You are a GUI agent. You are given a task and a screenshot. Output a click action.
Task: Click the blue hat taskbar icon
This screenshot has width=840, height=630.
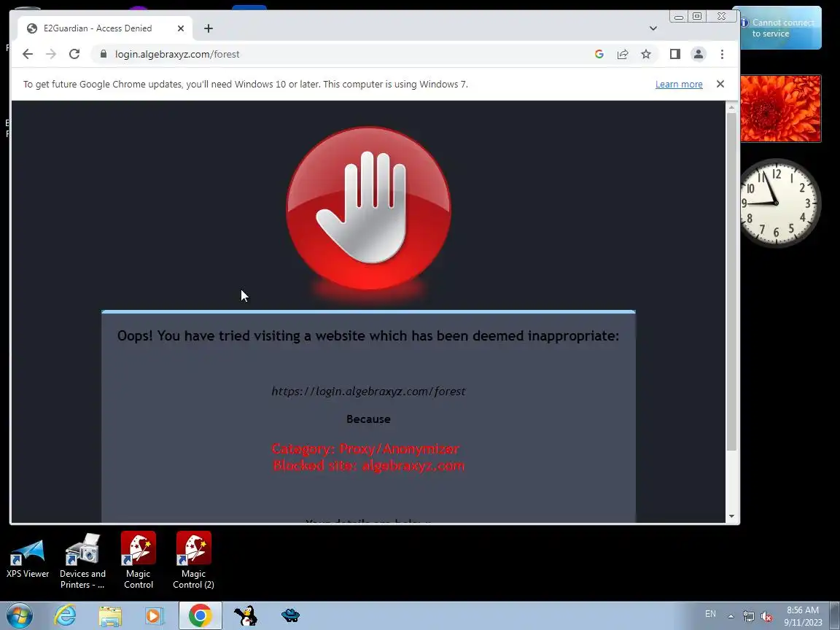pyautogui.click(x=290, y=615)
